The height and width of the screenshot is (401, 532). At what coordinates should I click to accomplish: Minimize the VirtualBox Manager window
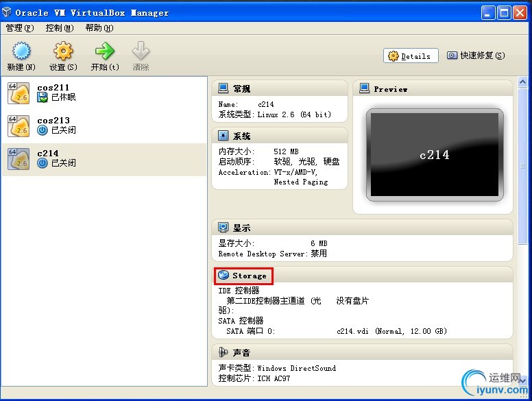(x=488, y=13)
